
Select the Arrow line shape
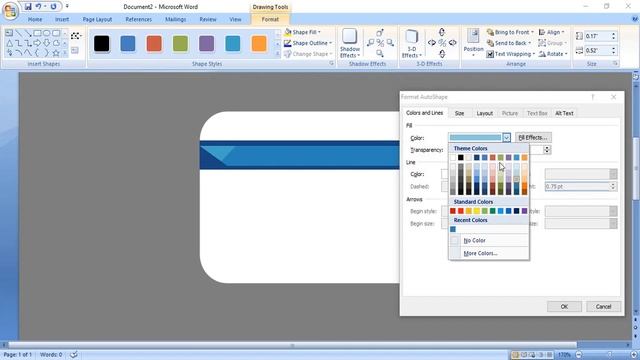tap(28, 33)
